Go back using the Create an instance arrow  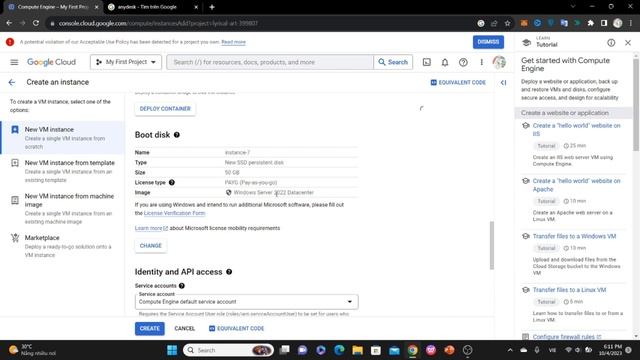12,82
